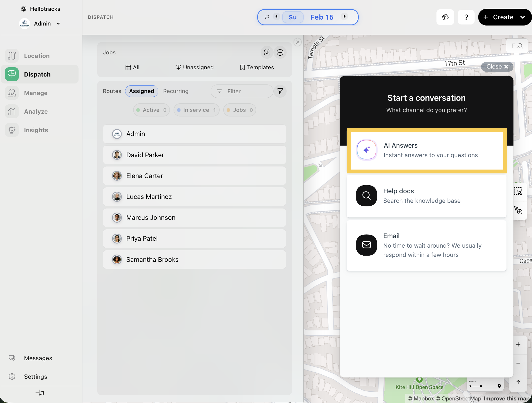Image resolution: width=532 pixels, height=403 pixels.
Task: Click the return to today icon
Action: point(267,17)
